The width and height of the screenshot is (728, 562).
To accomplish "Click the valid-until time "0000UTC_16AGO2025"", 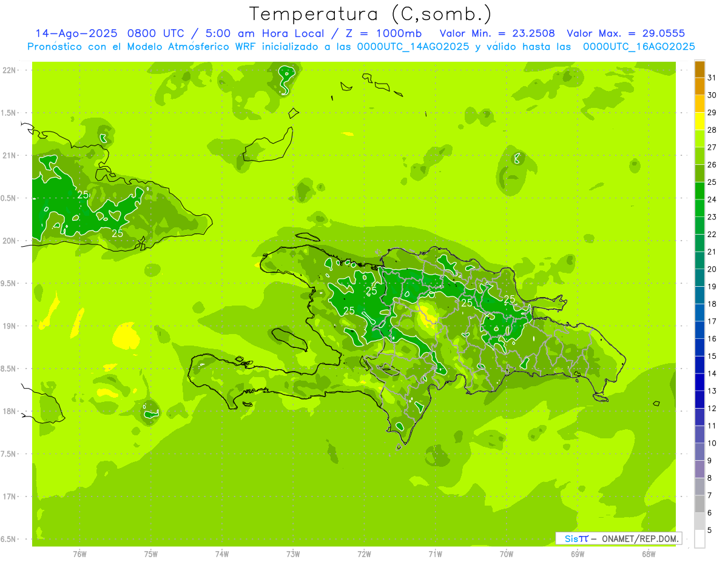I will click(639, 47).
